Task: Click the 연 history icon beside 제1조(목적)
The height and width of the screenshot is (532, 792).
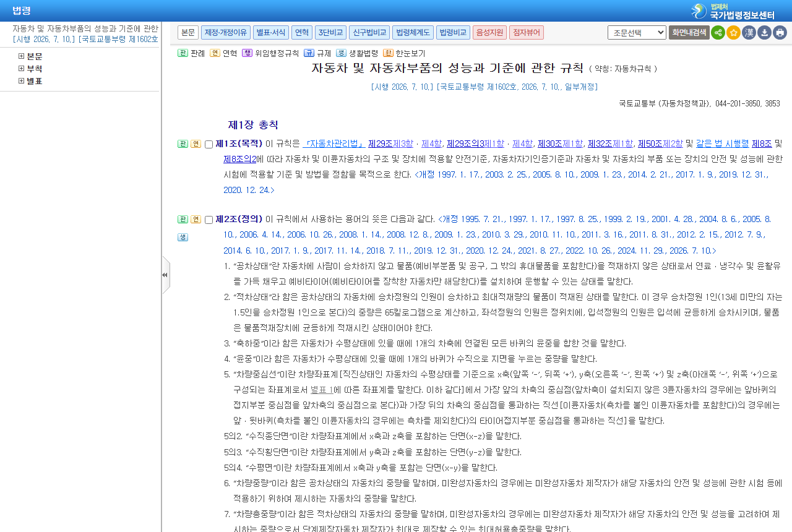Action: [196, 144]
